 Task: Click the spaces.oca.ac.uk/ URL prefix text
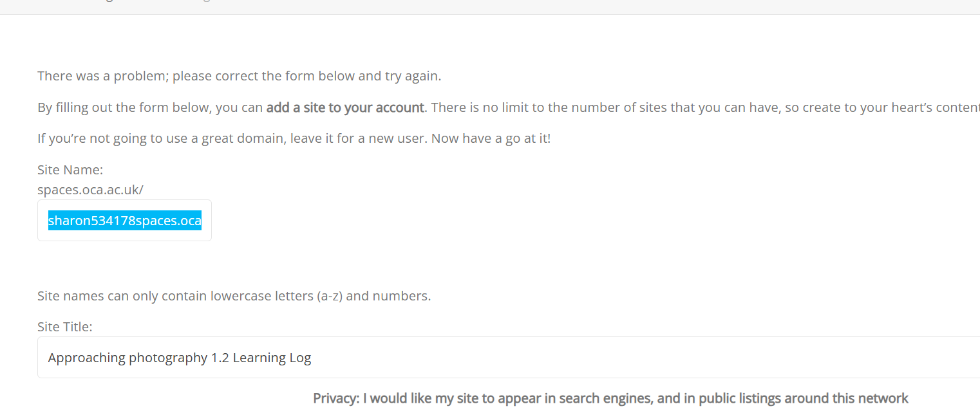(x=90, y=190)
